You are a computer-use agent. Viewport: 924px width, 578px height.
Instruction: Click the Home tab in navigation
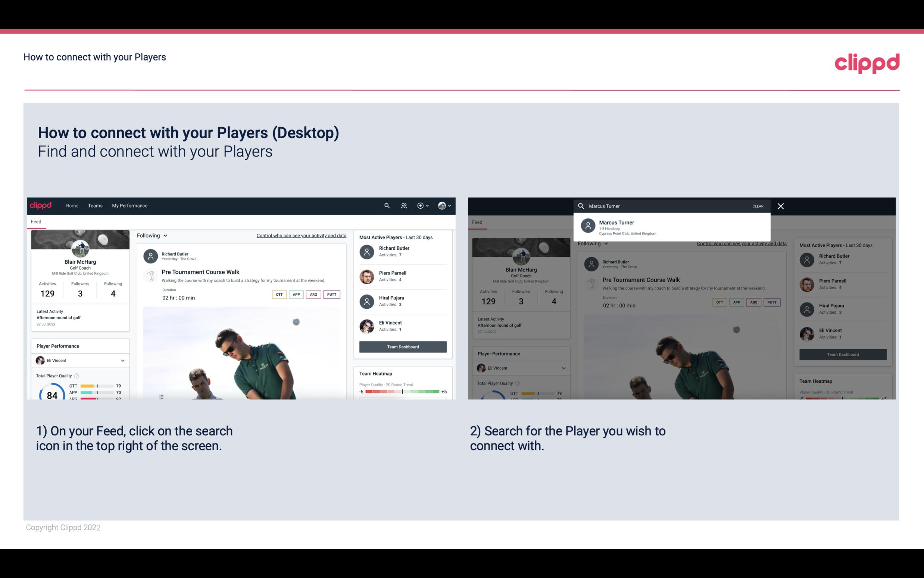pos(72,206)
